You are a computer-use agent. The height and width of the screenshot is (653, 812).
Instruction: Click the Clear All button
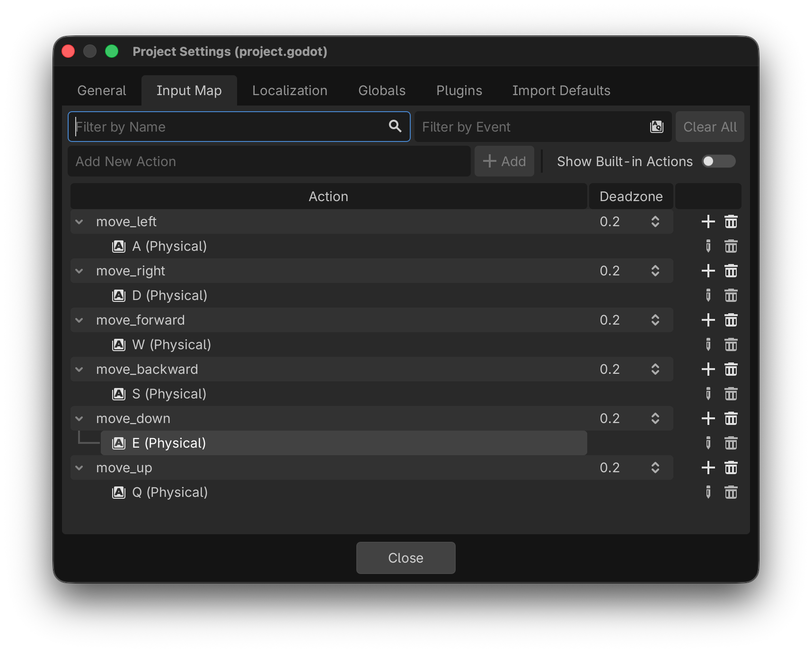coord(709,127)
